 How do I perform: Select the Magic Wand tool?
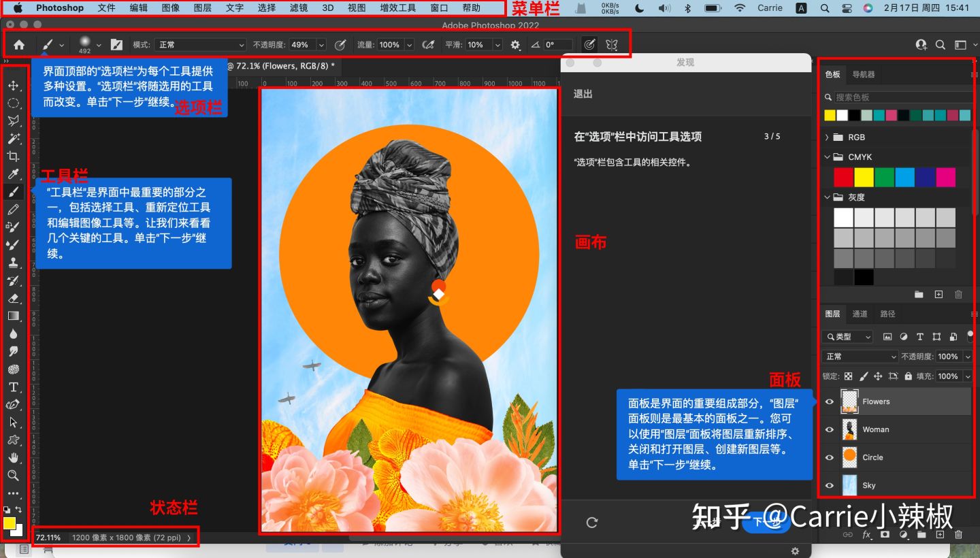tap(14, 139)
